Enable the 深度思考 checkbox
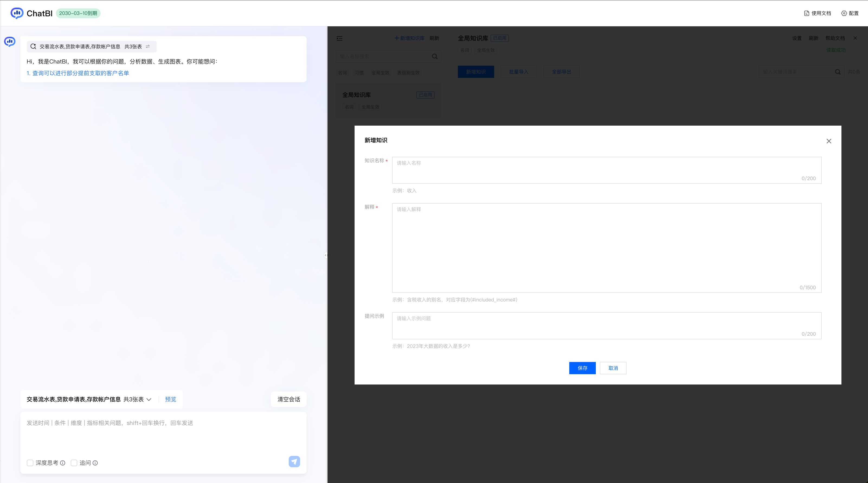This screenshot has width=868, height=483. pos(30,463)
